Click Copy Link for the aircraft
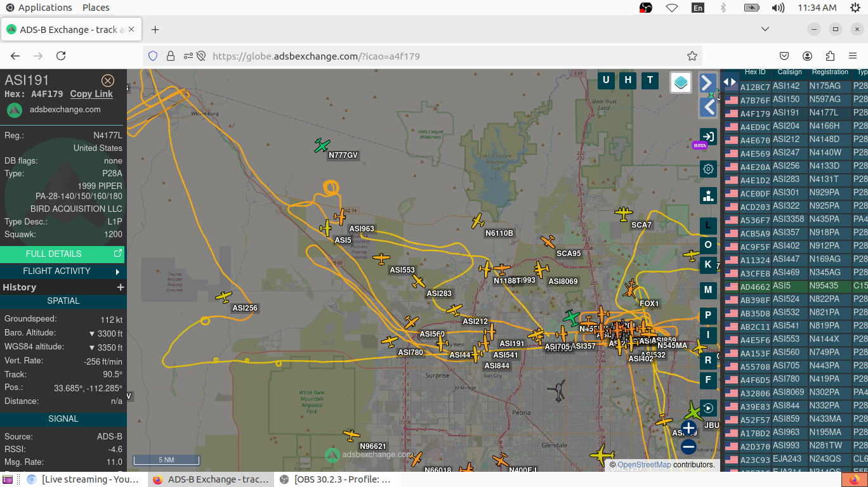The image size is (868, 487). 91,94
